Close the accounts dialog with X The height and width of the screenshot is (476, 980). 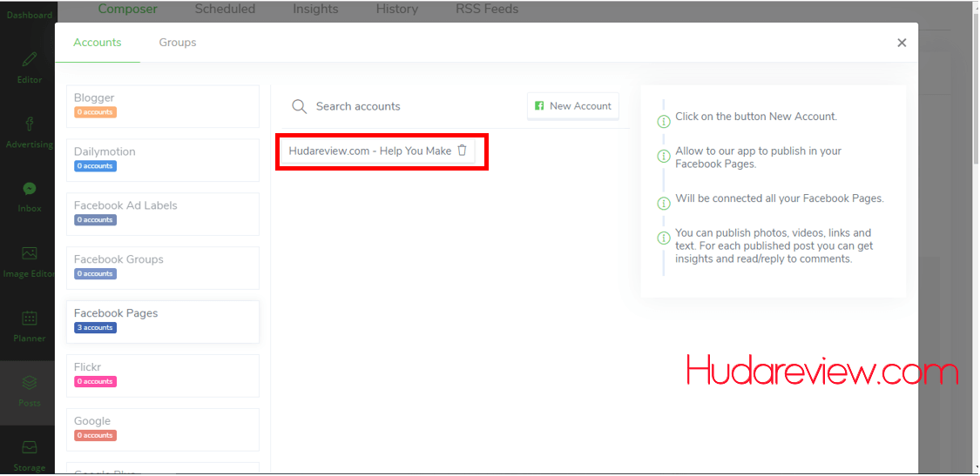[902, 43]
